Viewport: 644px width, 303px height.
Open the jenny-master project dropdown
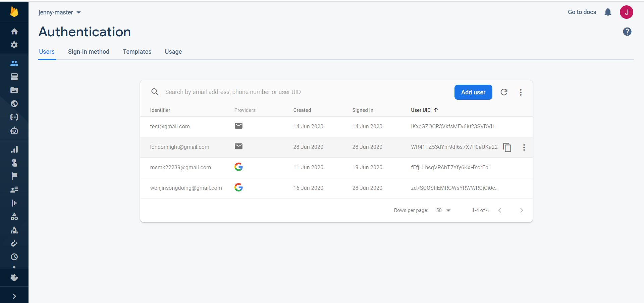pos(60,12)
